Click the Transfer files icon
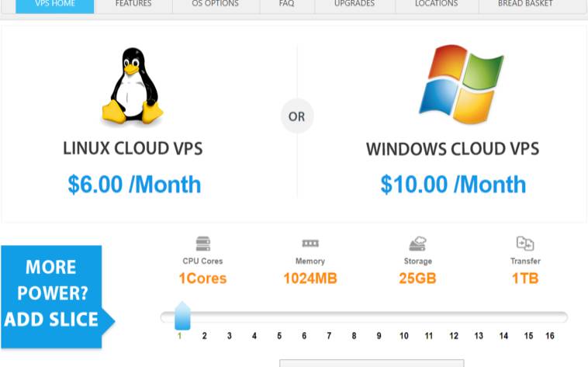 (x=525, y=244)
